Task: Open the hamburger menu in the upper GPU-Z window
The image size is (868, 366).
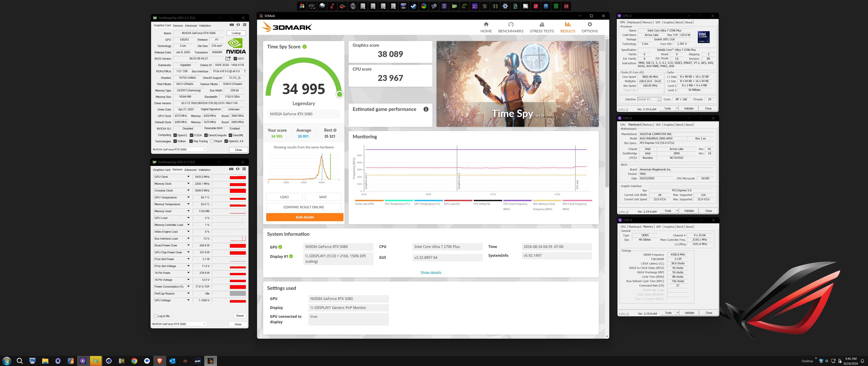Action: tap(245, 25)
